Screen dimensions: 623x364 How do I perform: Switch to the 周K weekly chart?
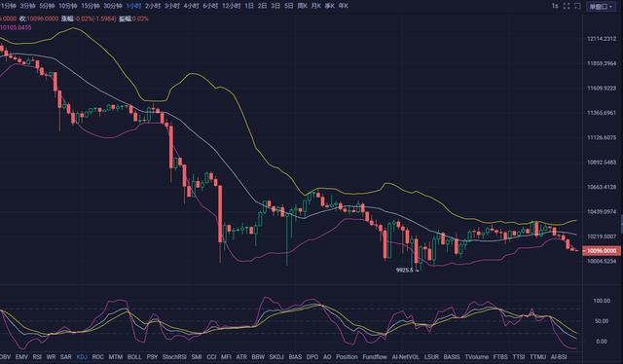(303, 6)
